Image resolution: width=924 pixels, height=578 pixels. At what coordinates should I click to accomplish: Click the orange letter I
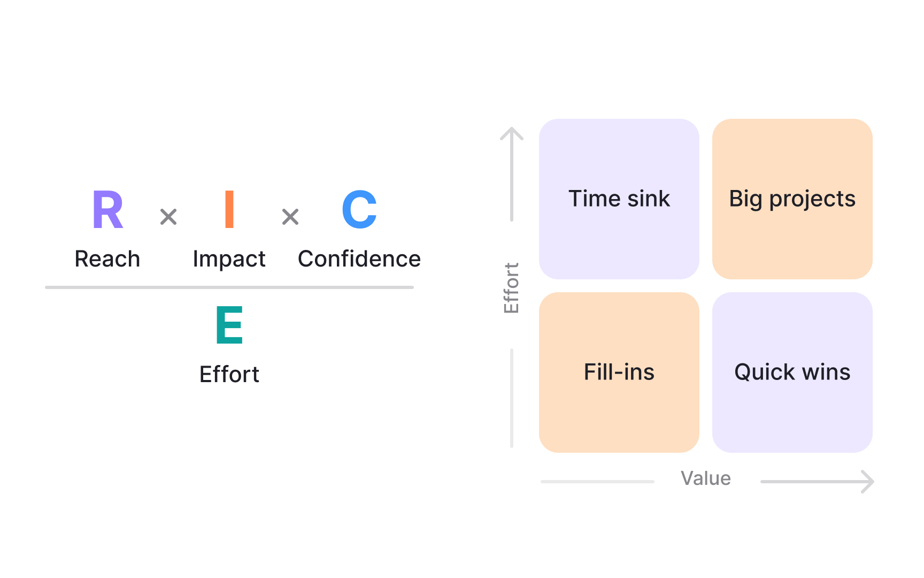[229, 210]
